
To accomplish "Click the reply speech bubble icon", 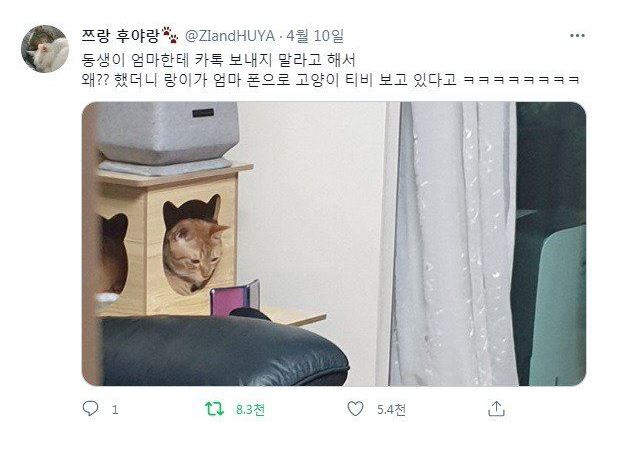I will coord(90,408).
